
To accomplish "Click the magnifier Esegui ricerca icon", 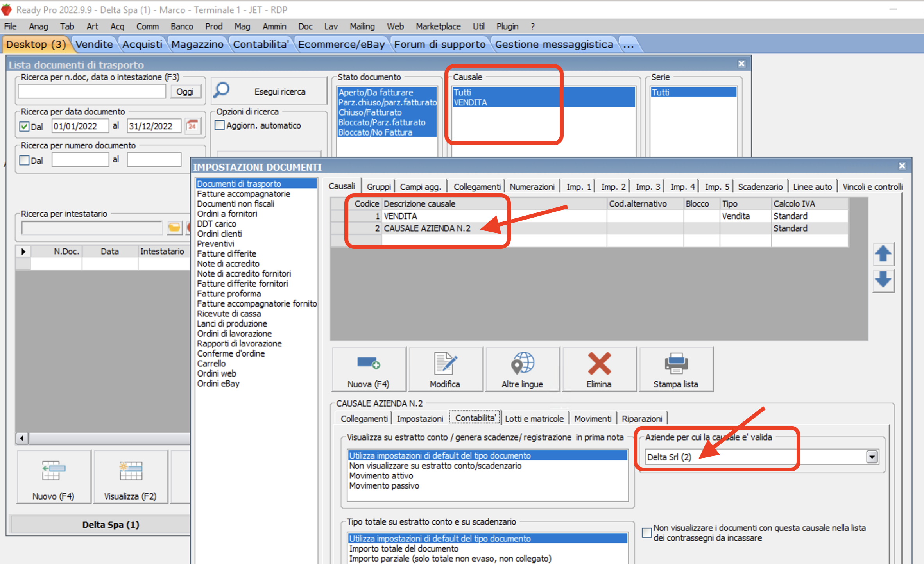I will pos(222,90).
